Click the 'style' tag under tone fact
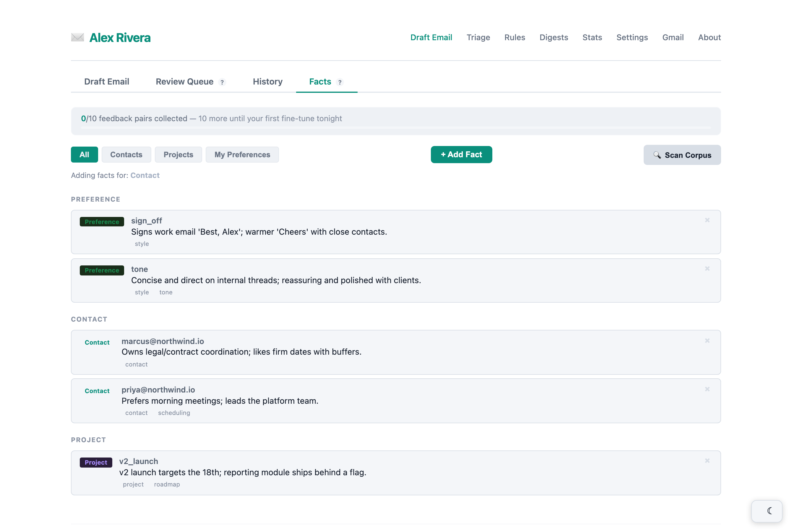Screen dimensions: 792x532 point(142,293)
